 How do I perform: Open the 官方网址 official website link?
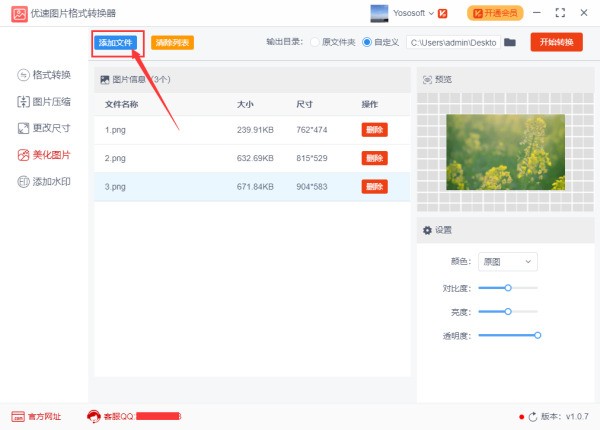[36, 416]
